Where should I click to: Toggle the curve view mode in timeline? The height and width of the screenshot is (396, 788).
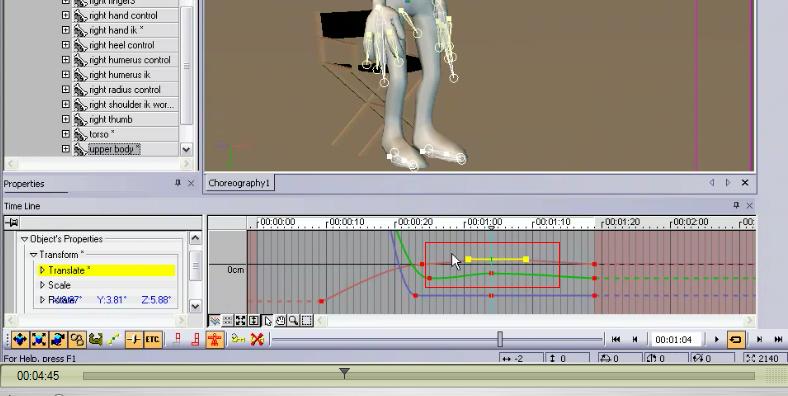point(215,320)
